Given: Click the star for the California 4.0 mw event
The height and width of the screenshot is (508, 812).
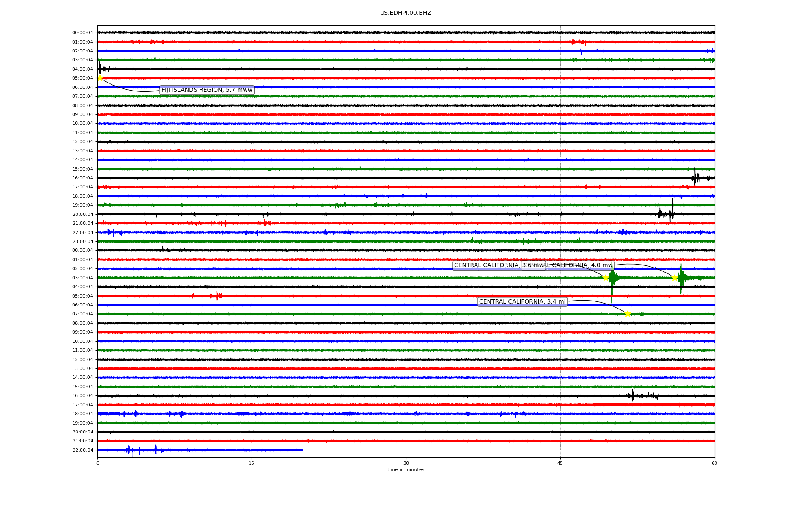Looking at the screenshot, I should pos(675,278).
